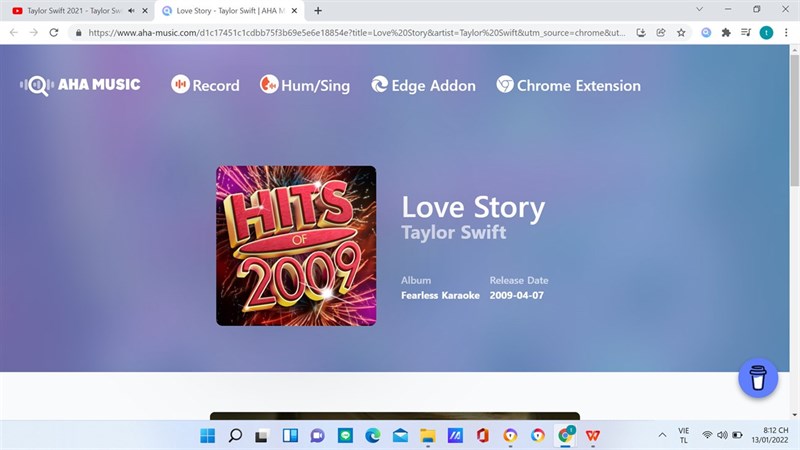Open taskbar Search
Image resolution: width=800 pixels, height=450 pixels.
(x=235, y=436)
